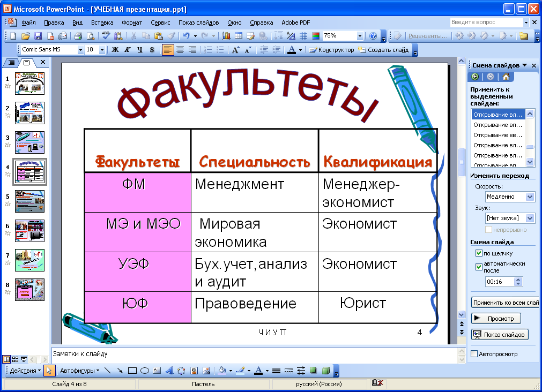
Task: Apply italic formatting (К)
Action: (x=127, y=50)
